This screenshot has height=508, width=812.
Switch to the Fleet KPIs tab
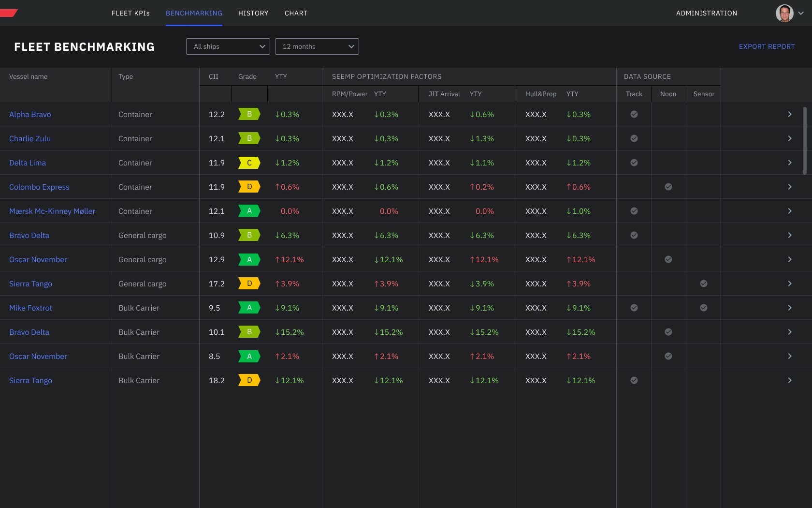tap(130, 13)
